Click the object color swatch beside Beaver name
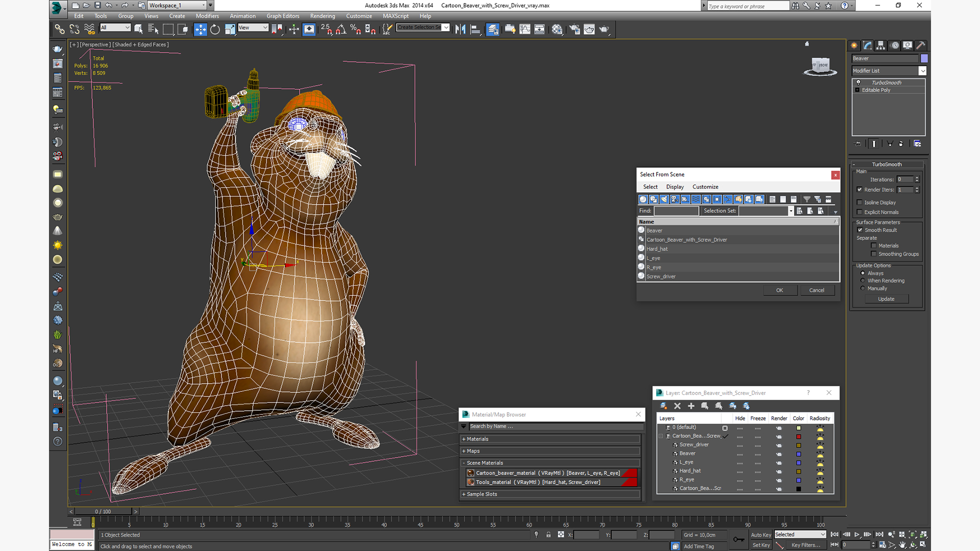Screen dimensions: 980x551 924,59
